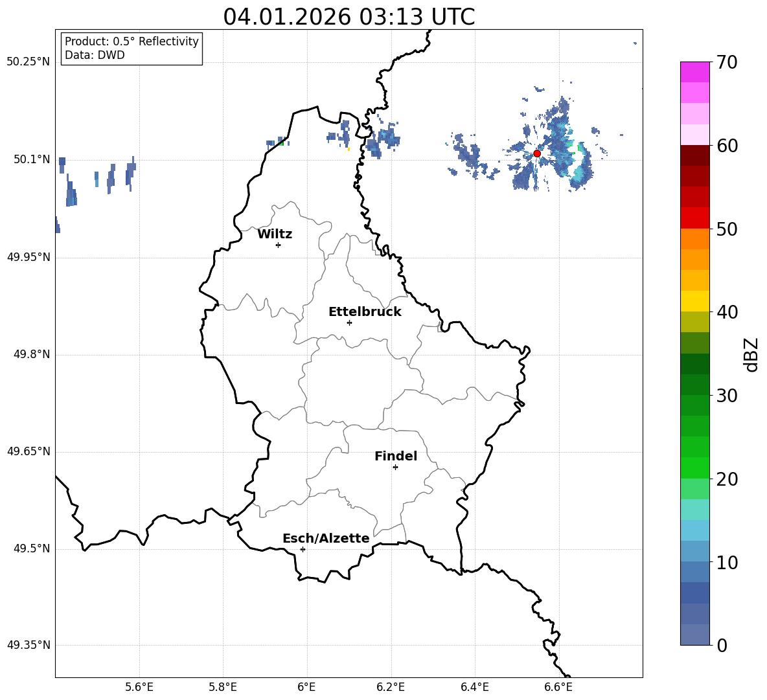
Task: Click the 5.6°E longitude label
Action: pos(139,687)
